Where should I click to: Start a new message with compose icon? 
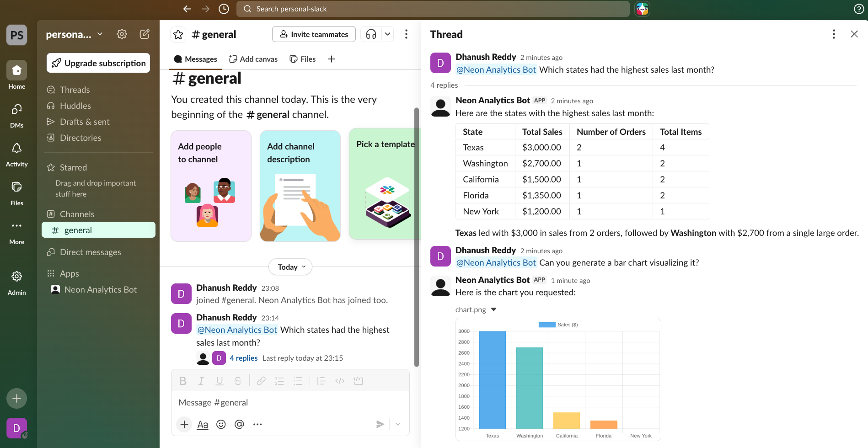click(145, 34)
